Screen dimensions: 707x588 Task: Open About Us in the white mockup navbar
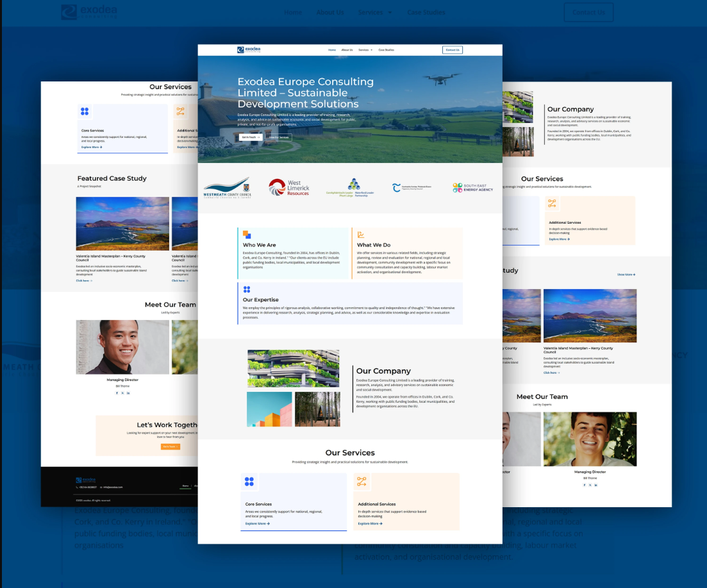coord(347,50)
